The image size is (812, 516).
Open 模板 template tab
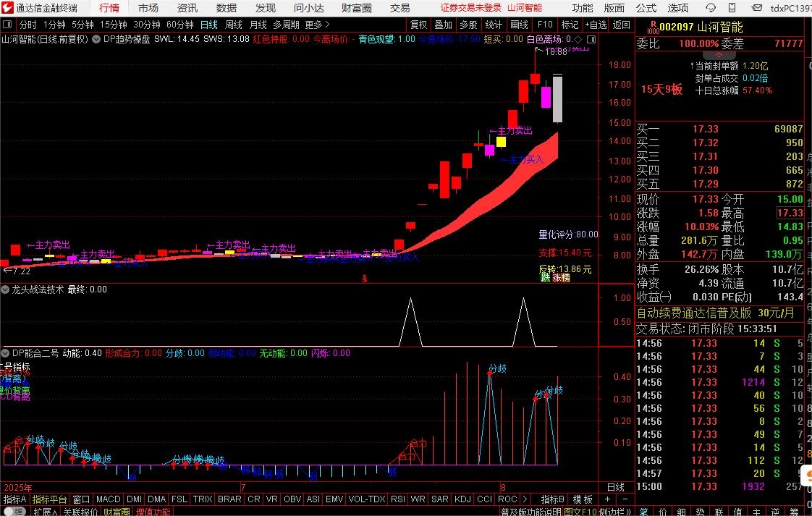(x=583, y=499)
